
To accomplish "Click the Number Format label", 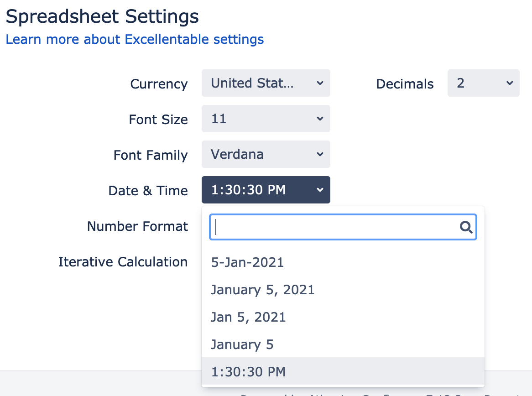I will coord(137,226).
